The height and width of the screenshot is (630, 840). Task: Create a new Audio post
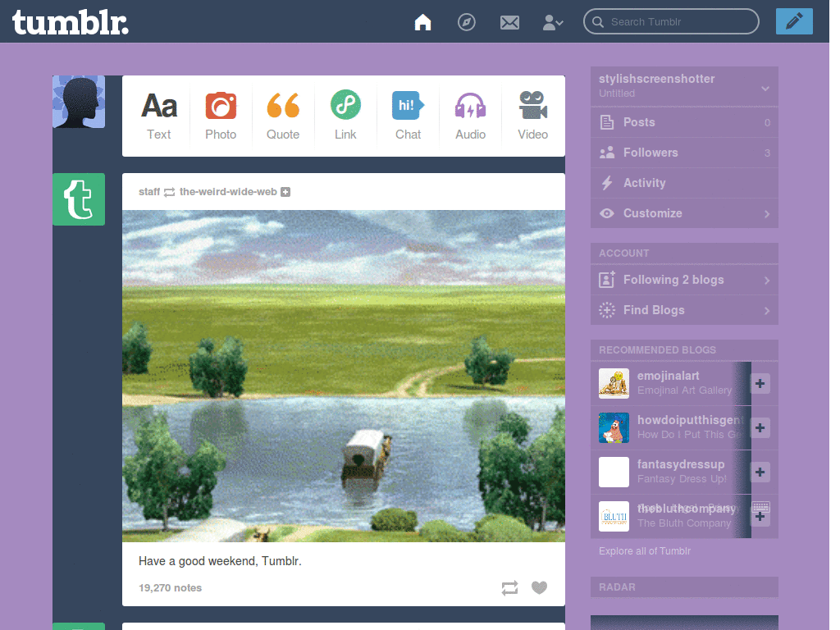pos(470,116)
